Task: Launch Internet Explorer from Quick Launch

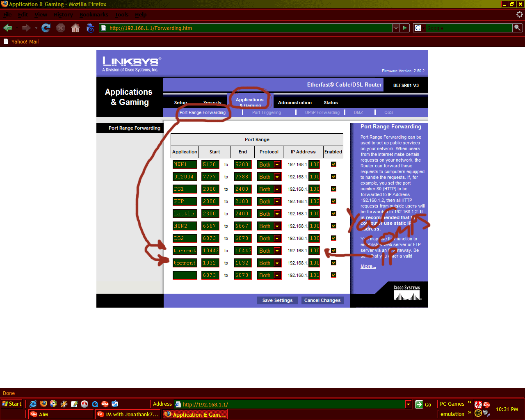Action: point(33,404)
